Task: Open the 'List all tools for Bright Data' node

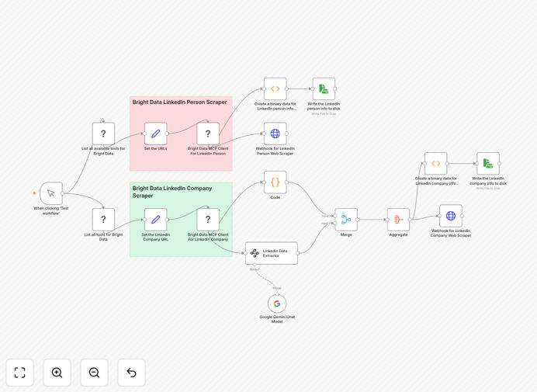Action: (103, 220)
